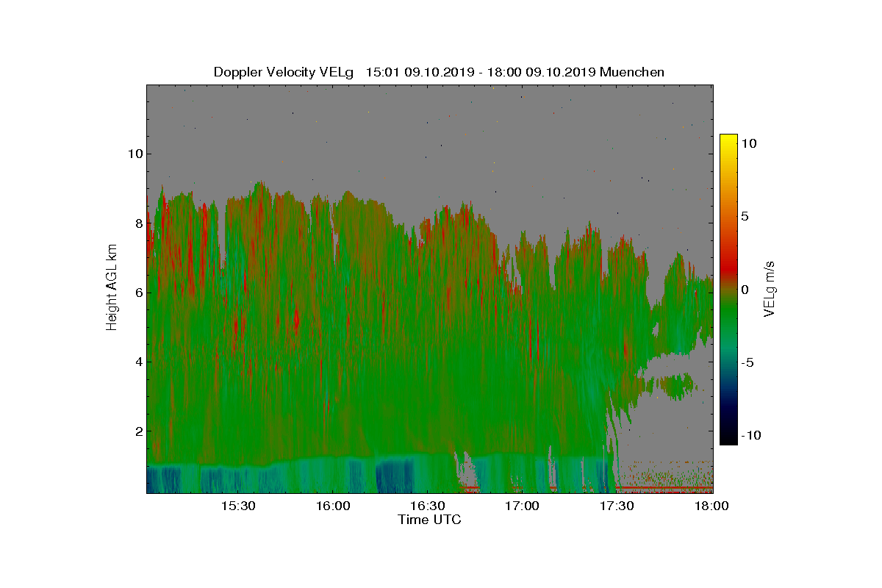Click the 16:30 time tick label

[x=428, y=506]
